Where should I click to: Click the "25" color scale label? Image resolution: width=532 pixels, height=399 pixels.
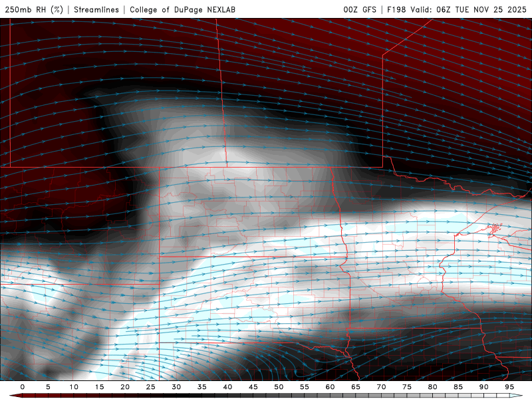150,387
